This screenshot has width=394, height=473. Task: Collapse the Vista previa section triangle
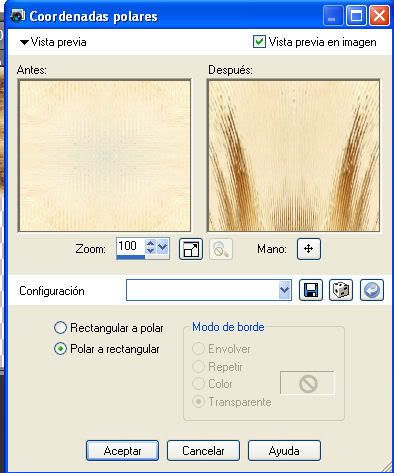(x=24, y=42)
